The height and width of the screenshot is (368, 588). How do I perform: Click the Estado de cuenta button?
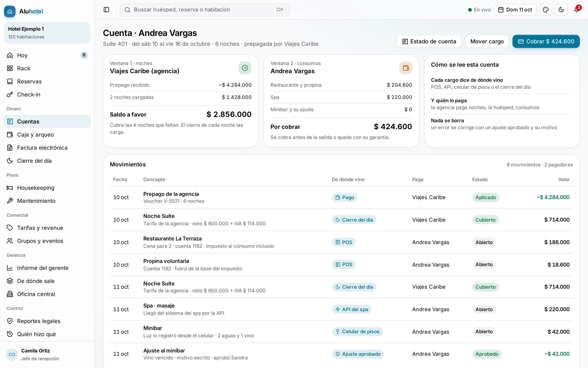tap(429, 42)
